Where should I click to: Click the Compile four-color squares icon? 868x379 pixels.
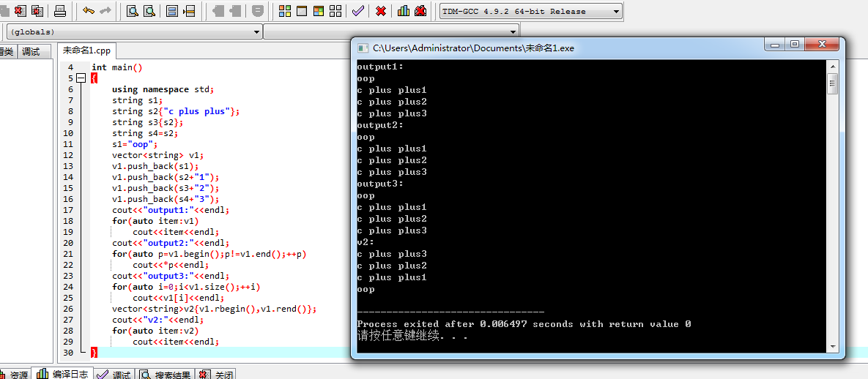pyautogui.click(x=285, y=10)
